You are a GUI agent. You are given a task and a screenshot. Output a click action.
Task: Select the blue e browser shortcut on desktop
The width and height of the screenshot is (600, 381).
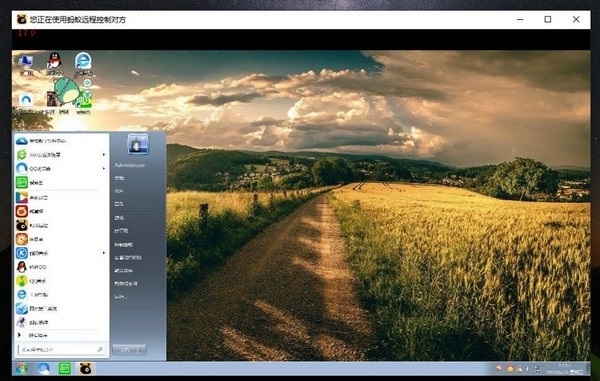click(83, 64)
